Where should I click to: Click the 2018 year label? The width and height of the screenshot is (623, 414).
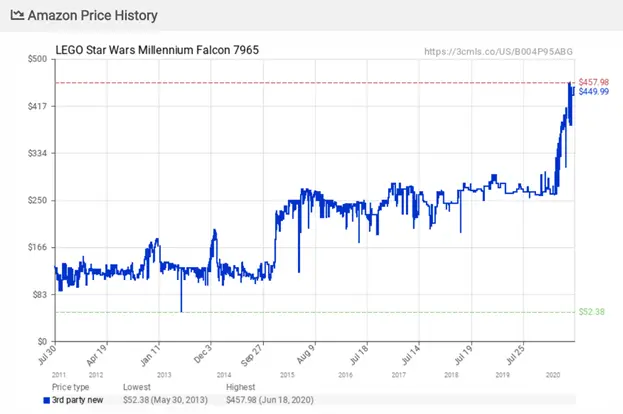click(451, 375)
